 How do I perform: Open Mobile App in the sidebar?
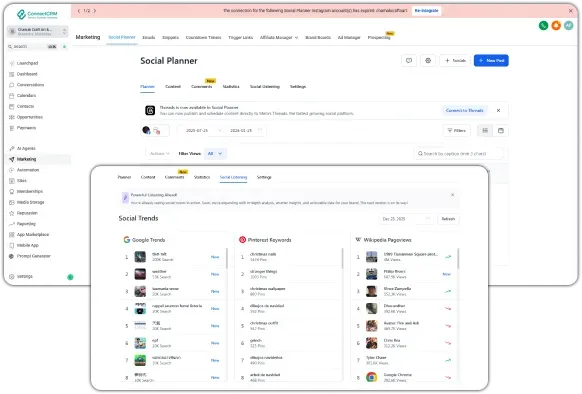[x=27, y=245]
